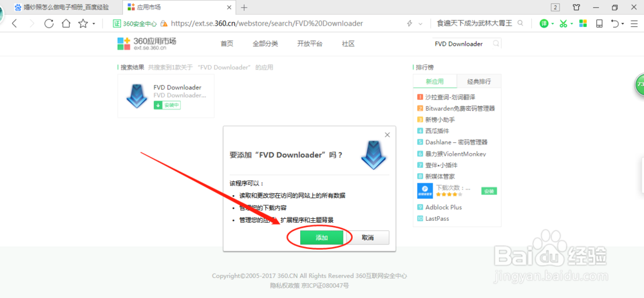Click the store search magnifier icon
Screen dimensions: 644x298
(x=497, y=44)
